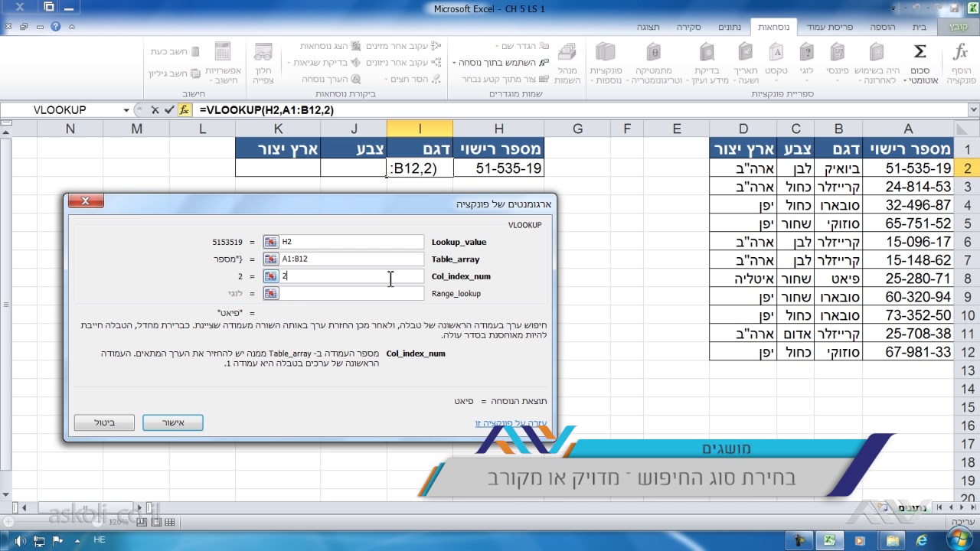Expand the Error Checking dropdown arrow
This screenshot has height=551, width=980.
point(290,63)
